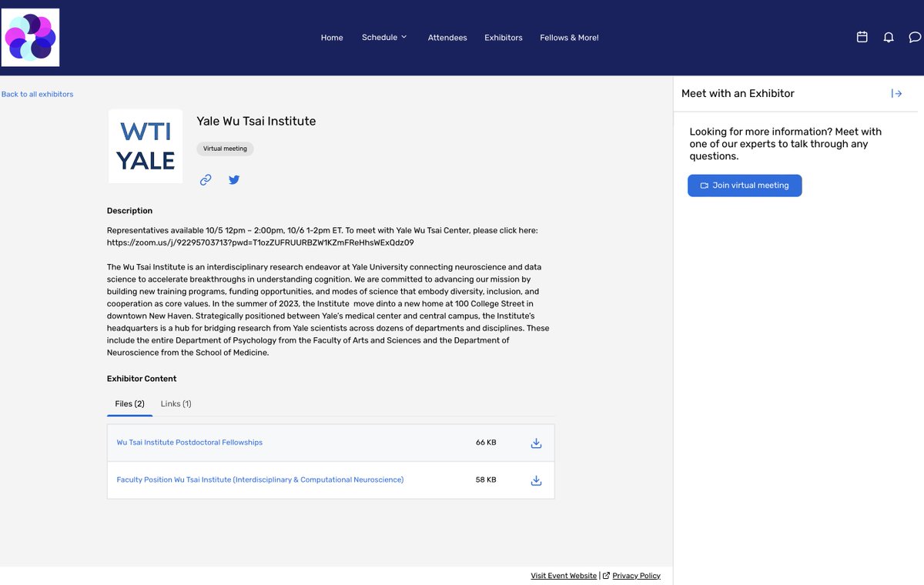Click the 66 KB file size
The height and width of the screenshot is (585, 924).
click(x=486, y=443)
